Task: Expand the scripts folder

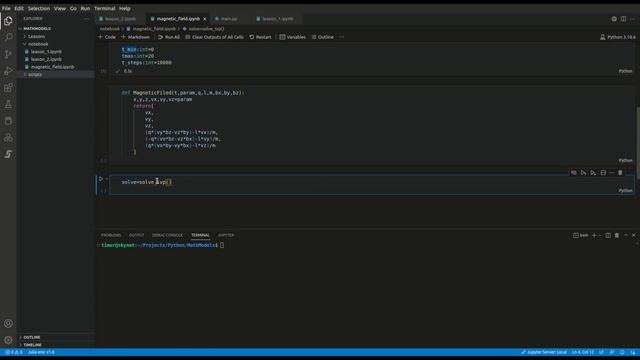Action: pyautogui.click(x=35, y=74)
